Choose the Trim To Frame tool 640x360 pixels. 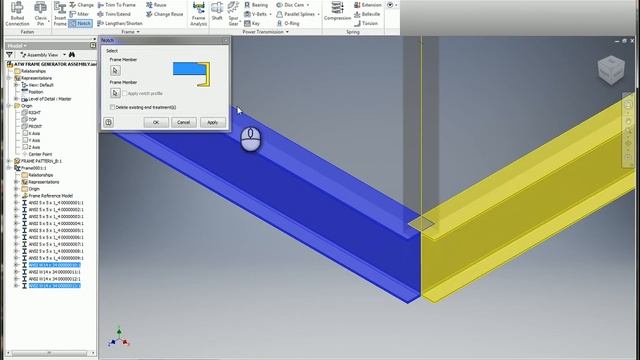[x=116, y=5]
